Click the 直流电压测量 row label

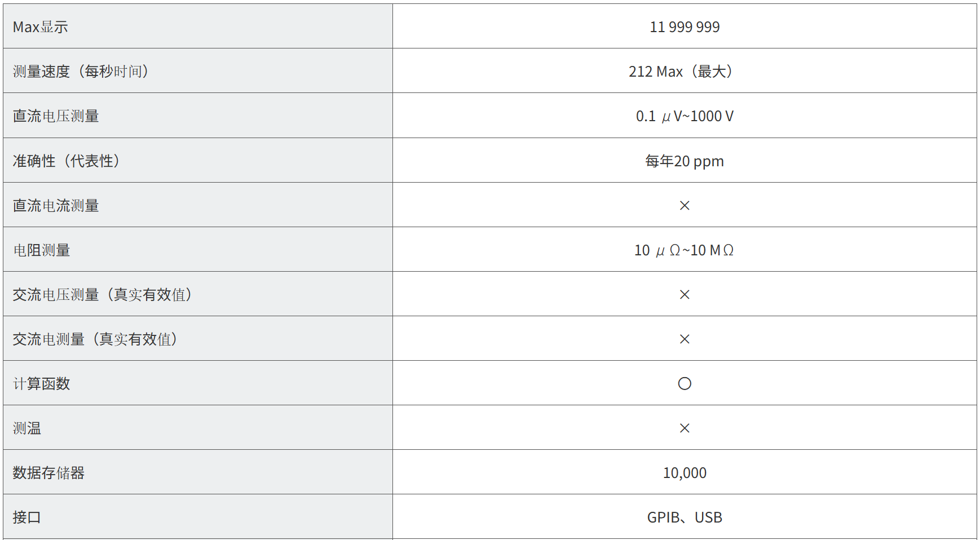click(56, 116)
